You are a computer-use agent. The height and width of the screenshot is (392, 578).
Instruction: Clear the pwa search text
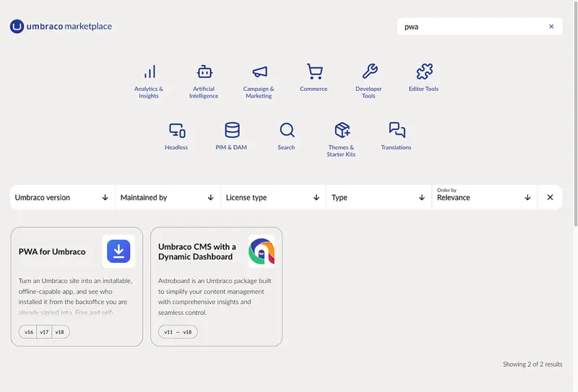[x=551, y=27]
